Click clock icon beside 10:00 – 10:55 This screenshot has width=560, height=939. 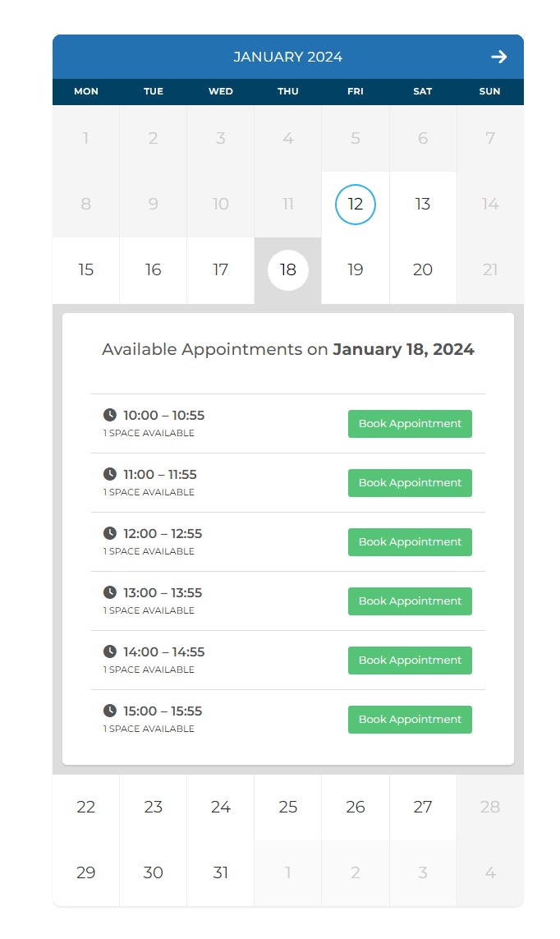pyautogui.click(x=110, y=415)
